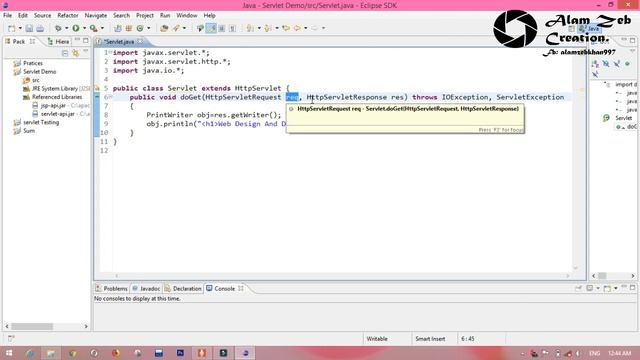The width and height of the screenshot is (640, 360).
Task: Switch to the Declaration tab
Action: coord(183,289)
